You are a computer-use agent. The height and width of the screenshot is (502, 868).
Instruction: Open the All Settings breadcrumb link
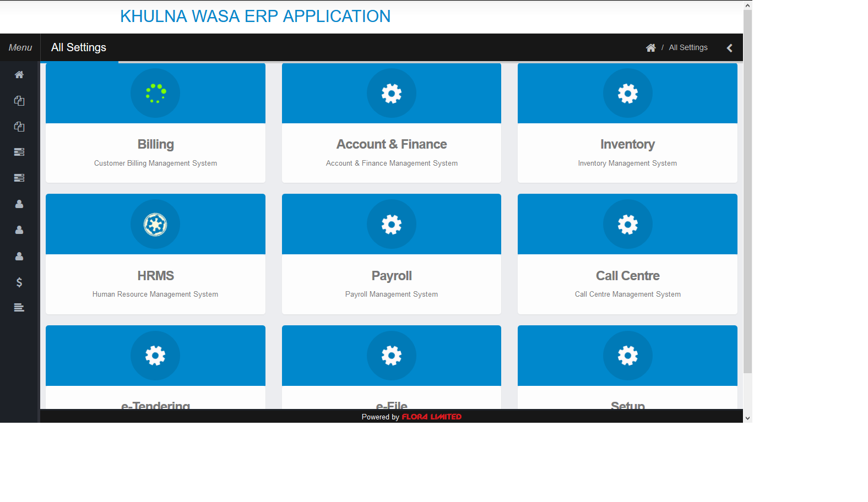(688, 48)
